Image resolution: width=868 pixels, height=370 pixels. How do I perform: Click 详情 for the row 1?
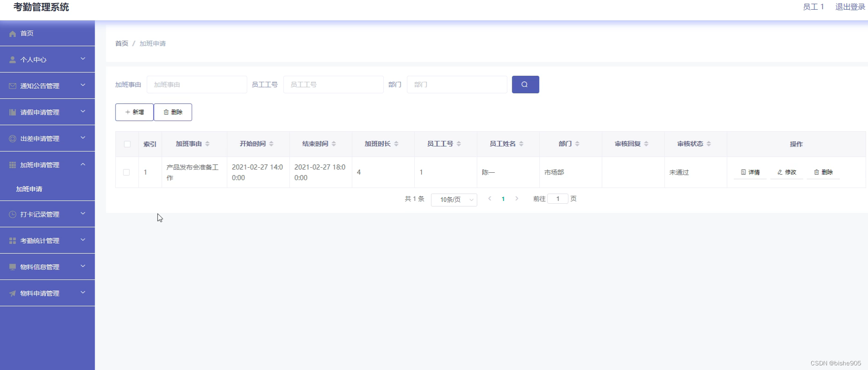750,172
